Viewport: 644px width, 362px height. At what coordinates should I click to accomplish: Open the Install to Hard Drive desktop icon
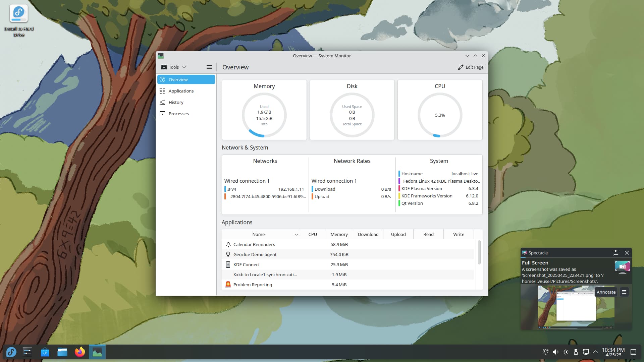pyautogui.click(x=19, y=20)
